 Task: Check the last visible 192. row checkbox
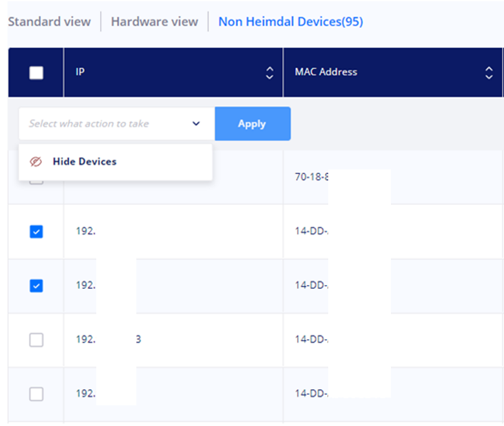36,394
